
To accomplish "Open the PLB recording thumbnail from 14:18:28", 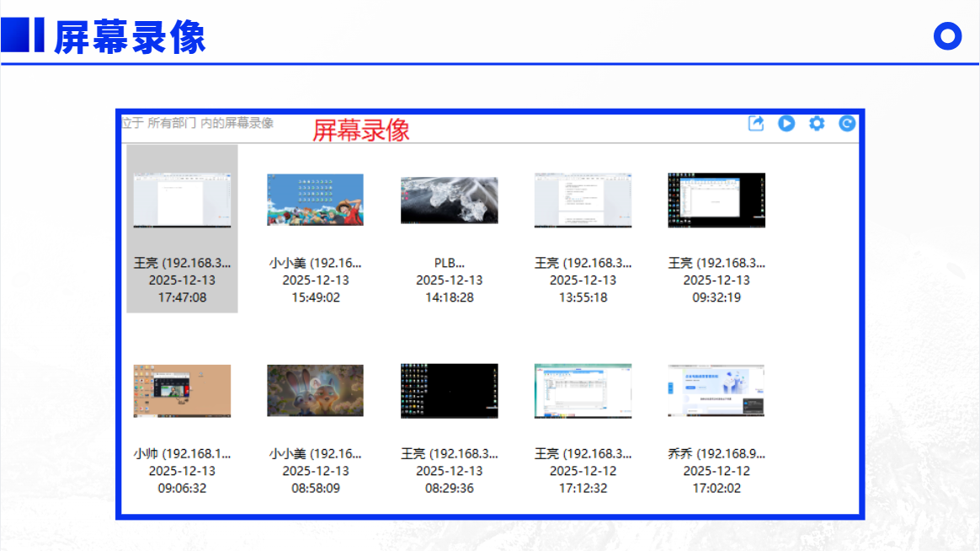I will [450, 200].
